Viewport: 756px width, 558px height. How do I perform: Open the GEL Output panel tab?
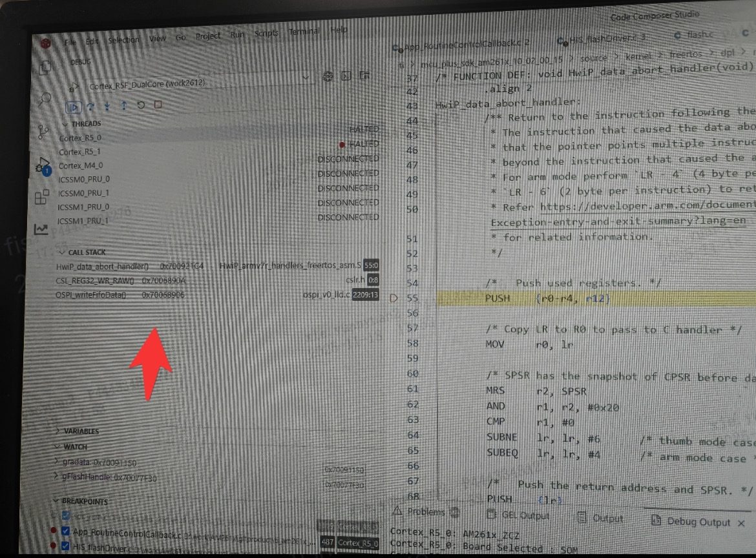pyautogui.click(x=518, y=515)
